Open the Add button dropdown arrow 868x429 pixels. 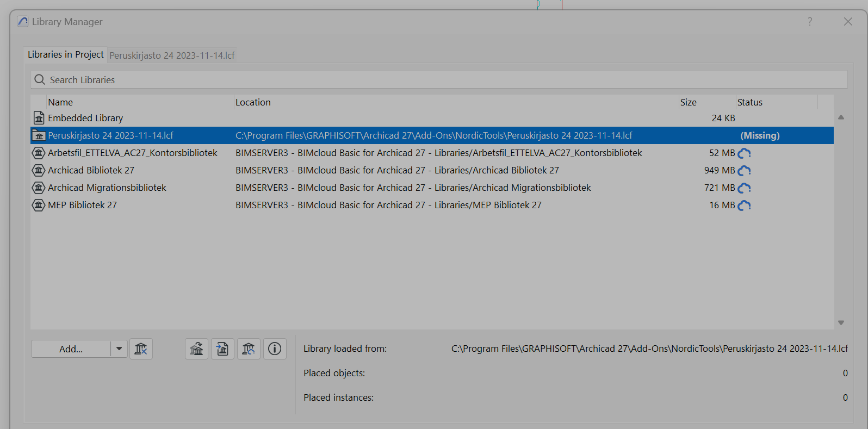(119, 349)
